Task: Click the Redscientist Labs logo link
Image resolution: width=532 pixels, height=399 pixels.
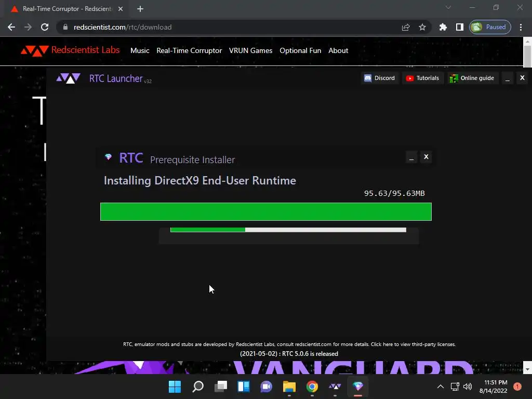Action: pos(70,50)
